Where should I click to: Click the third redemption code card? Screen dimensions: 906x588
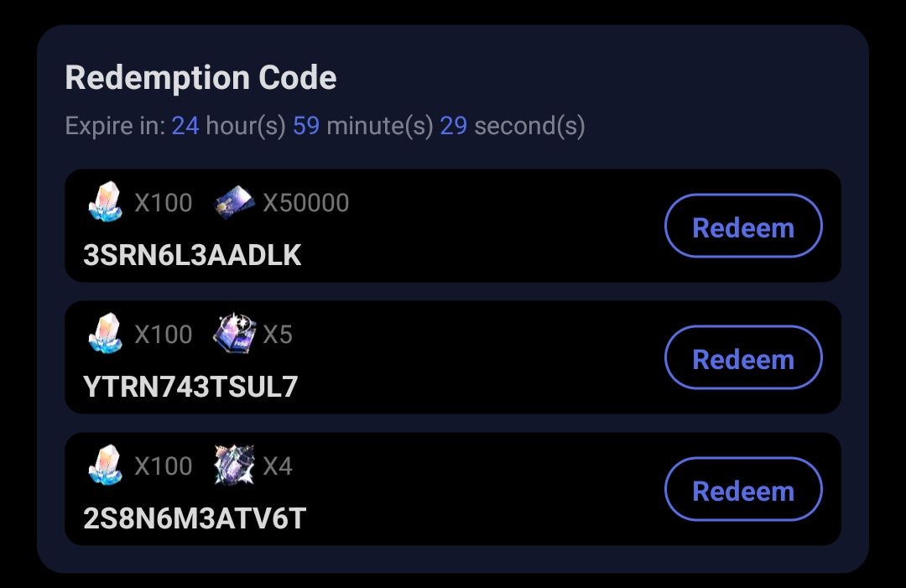[453, 488]
